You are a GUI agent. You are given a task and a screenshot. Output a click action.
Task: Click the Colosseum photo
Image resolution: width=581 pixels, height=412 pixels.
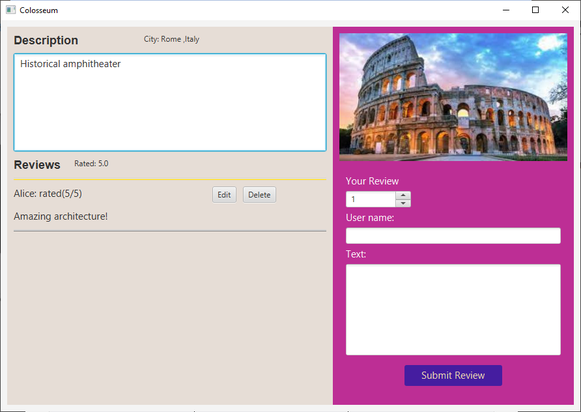click(x=453, y=97)
